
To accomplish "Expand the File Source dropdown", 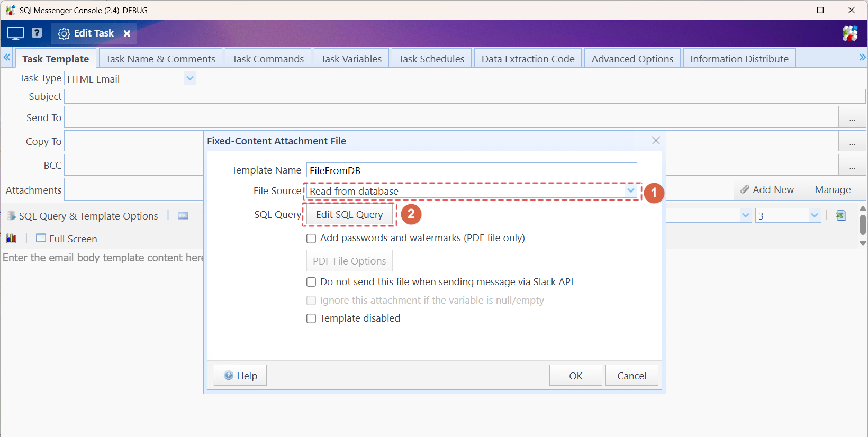I will click(x=630, y=190).
